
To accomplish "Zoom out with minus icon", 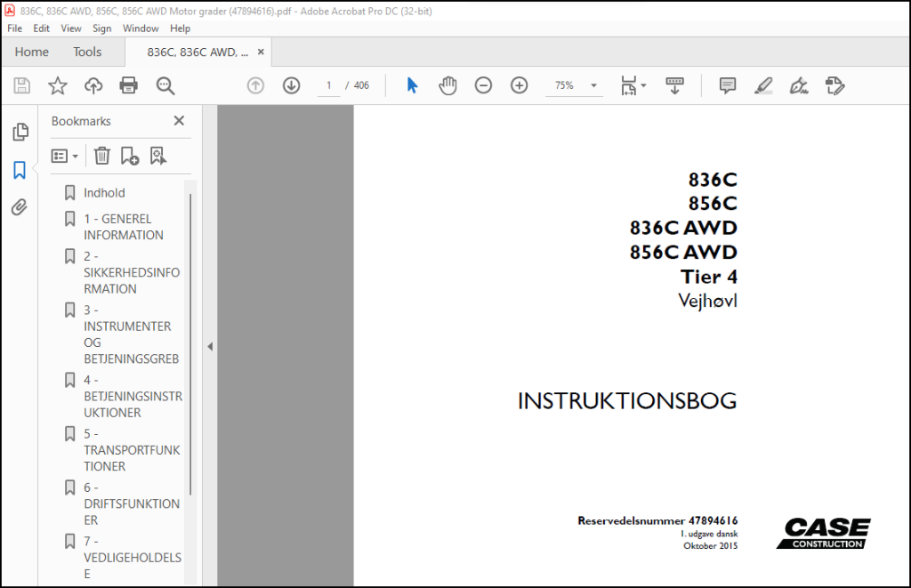I will 483,85.
